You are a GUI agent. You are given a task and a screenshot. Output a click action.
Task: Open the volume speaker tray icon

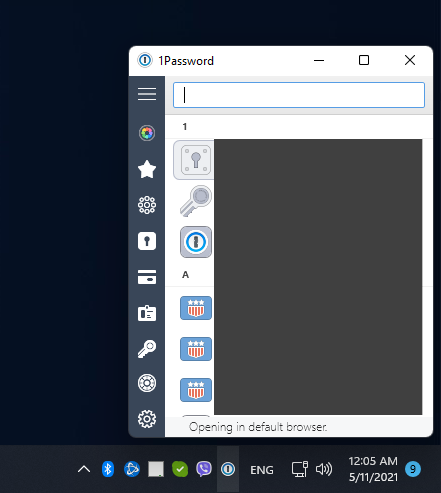tap(324, 469)
